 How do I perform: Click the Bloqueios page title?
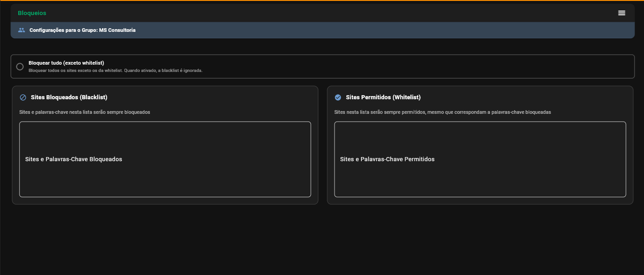pos(32,13)
